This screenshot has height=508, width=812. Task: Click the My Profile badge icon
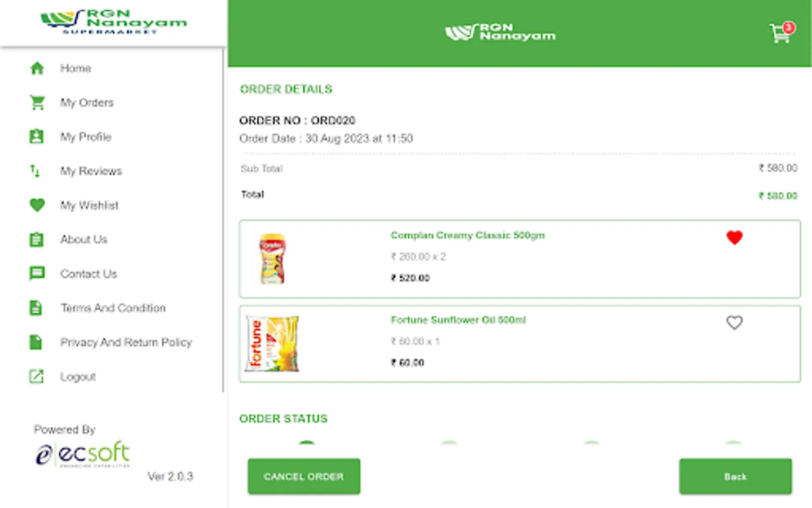coord(37,137)
